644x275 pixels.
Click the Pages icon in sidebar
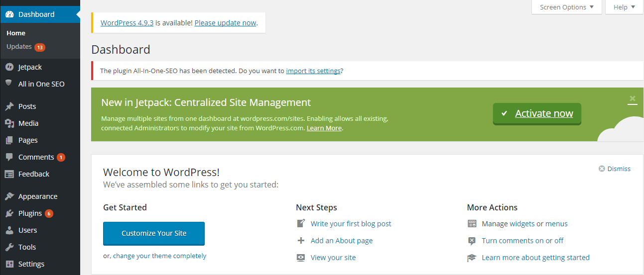coord(9,140)
